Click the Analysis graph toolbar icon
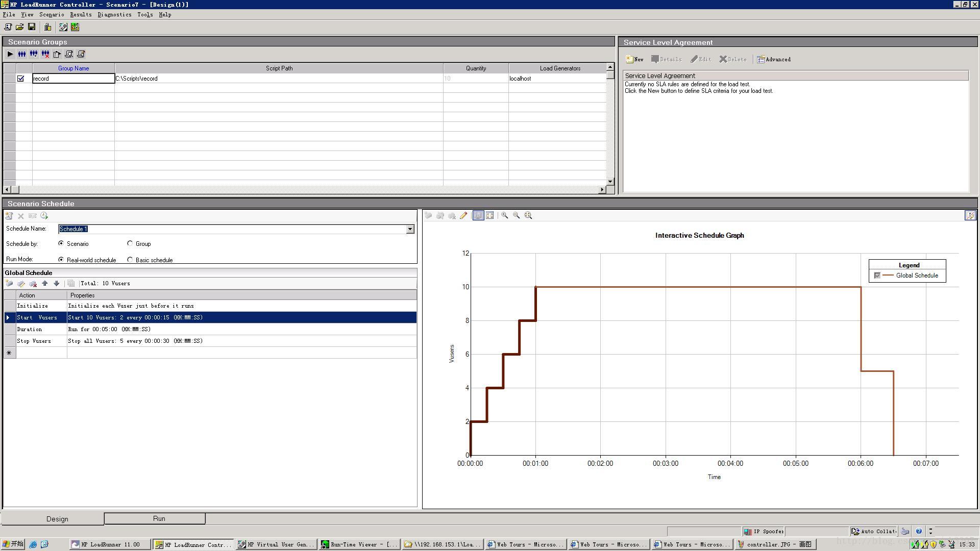Viewport: 980px width, 551px height. click(x=75, y=27)
